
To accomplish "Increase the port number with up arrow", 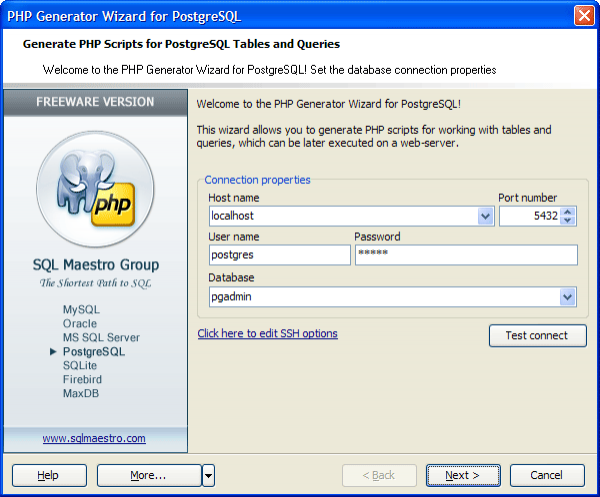I will (x=568, y=211).
